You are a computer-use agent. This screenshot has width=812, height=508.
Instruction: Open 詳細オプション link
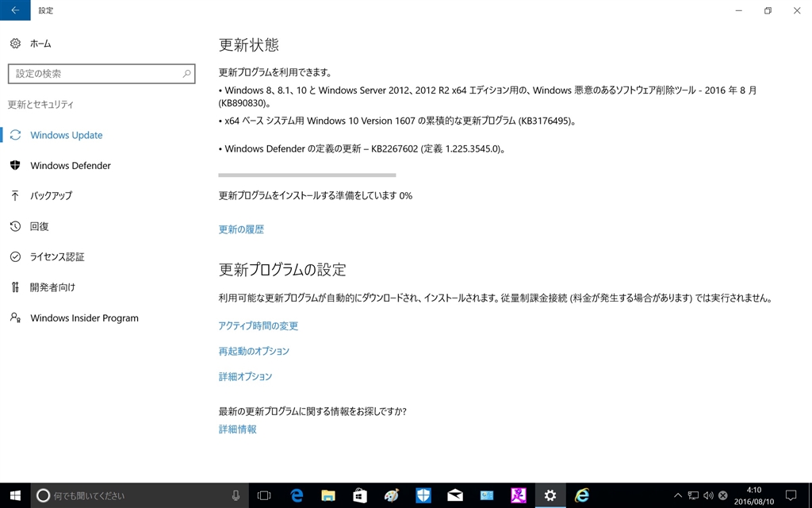click(x=246, y=377)
